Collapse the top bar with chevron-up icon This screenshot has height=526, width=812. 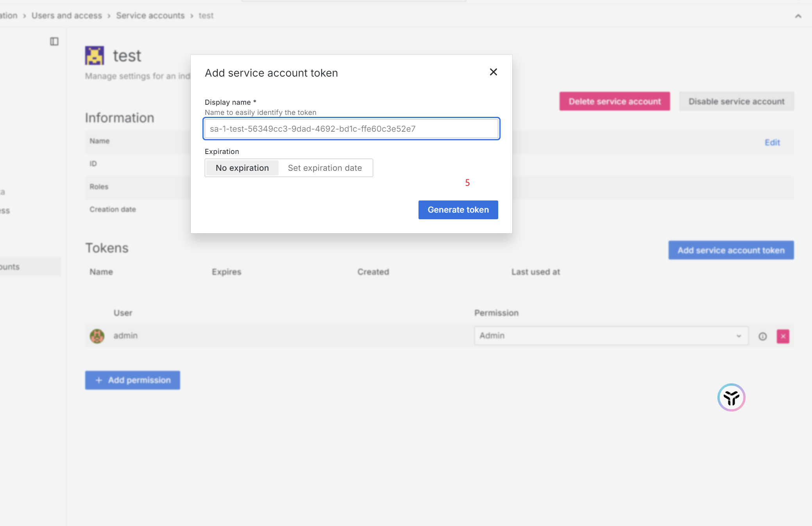click(x=798, y=16)
